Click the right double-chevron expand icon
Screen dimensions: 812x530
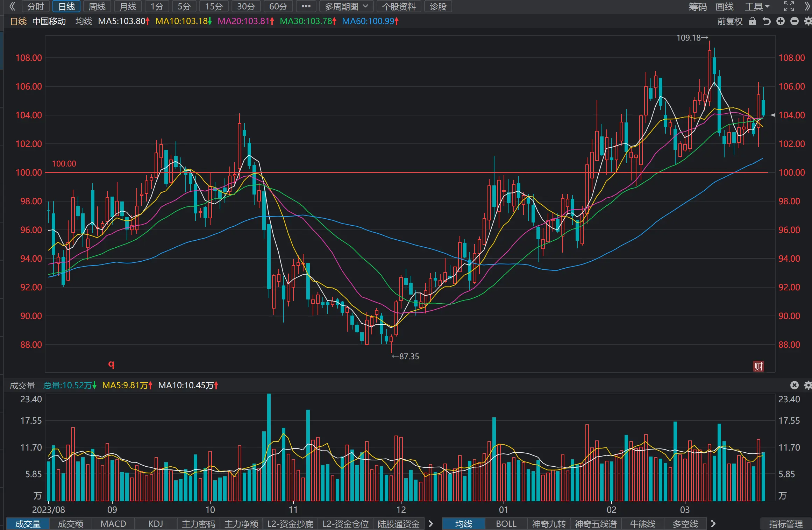(807, 6)
